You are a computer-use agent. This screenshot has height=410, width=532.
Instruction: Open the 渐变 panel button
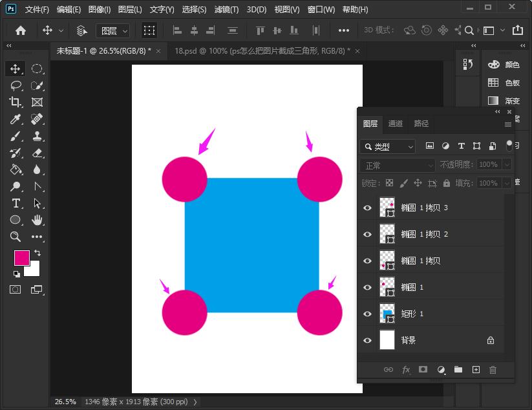click(505, 101)
